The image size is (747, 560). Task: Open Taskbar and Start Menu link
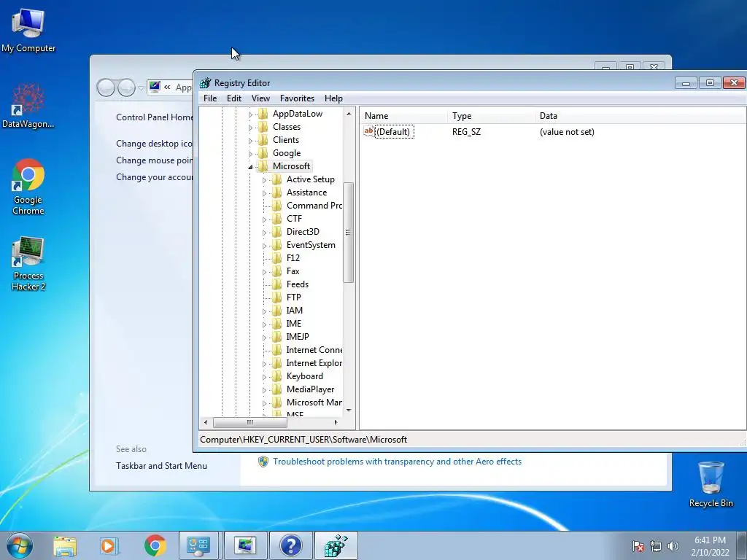161,466
